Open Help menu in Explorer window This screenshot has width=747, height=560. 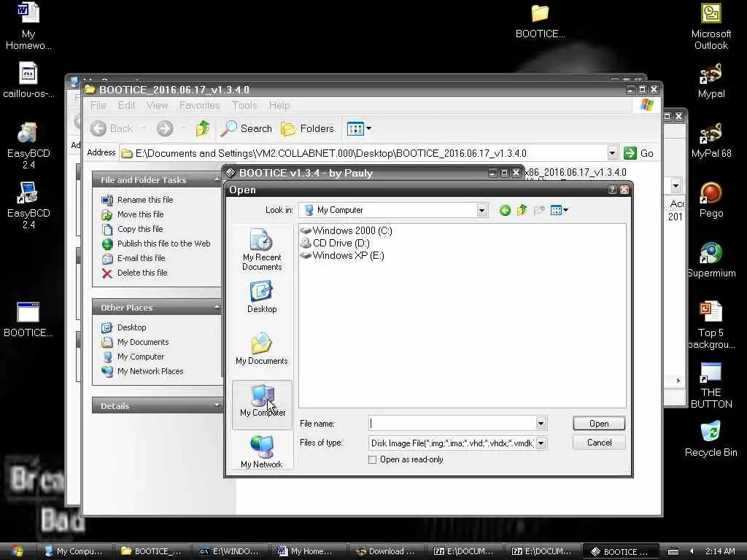pyautogui.click(x=279, y=105)
